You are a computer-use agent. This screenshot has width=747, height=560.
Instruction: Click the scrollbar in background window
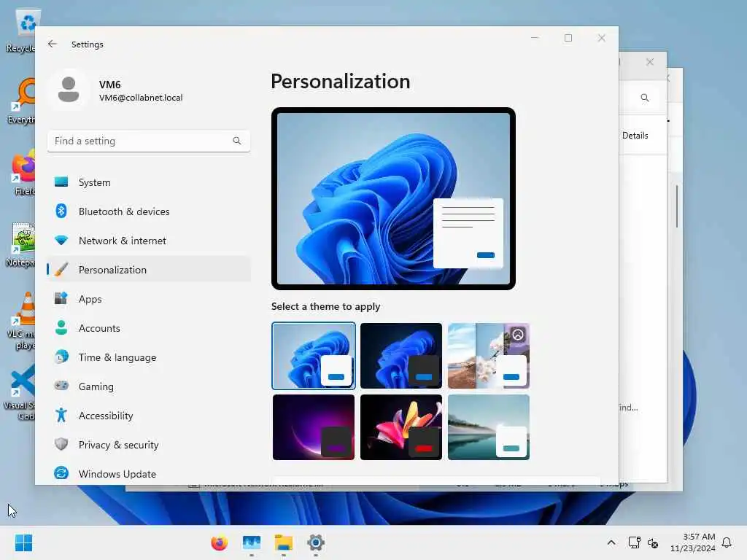pyautogui.click(x=676, y=206)
